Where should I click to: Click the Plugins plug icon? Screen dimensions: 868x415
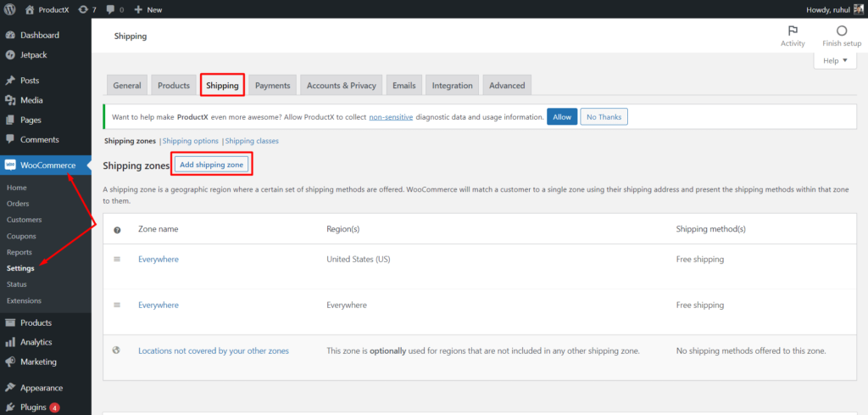(x=10, y=407)
